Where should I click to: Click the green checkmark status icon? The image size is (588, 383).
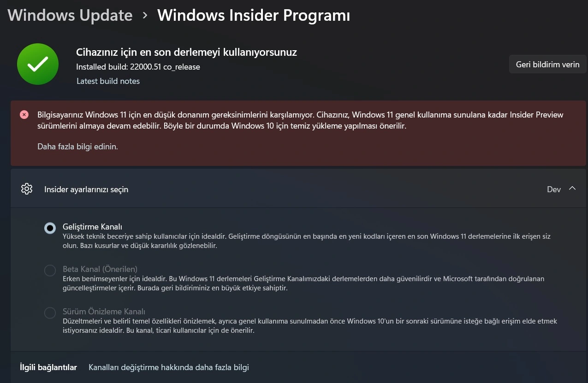(38, 64)
